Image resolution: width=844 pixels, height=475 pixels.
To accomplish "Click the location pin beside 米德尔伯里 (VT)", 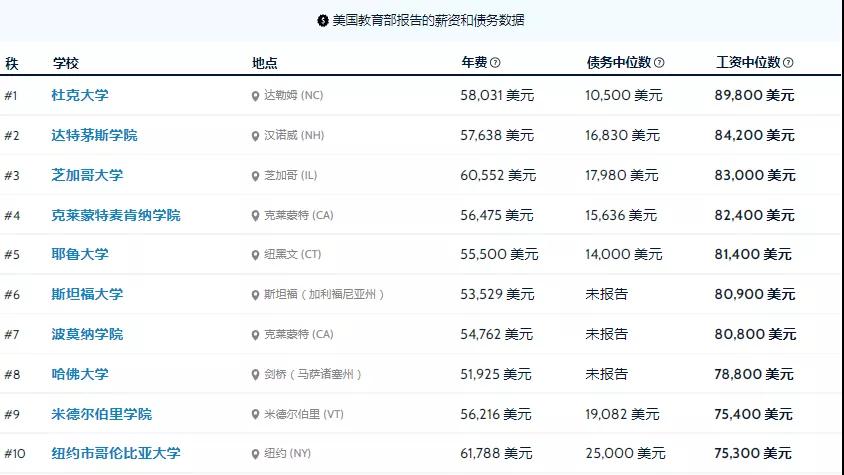I will 255,415.
